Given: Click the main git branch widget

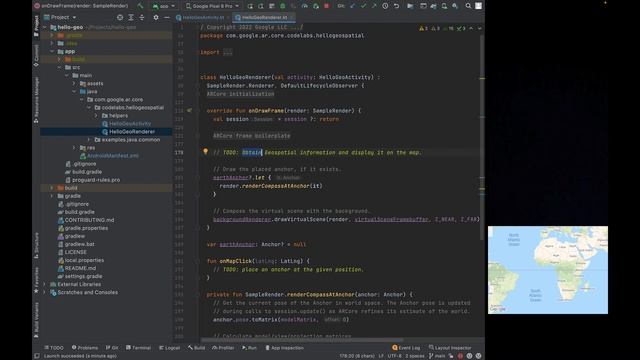Looking at the screenshot, I should (437, 356).
